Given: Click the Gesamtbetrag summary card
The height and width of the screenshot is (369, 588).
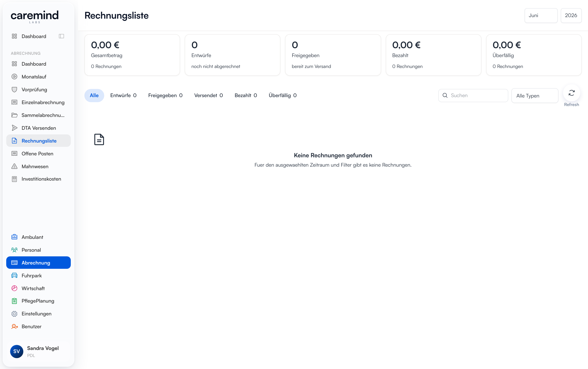Looking at the screenshot, I should tap(132, 55).
